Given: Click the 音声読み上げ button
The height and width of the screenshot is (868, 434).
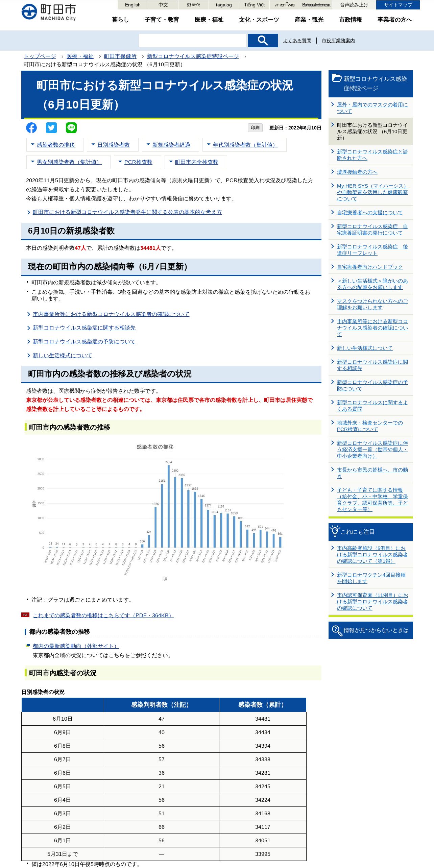Looking at the screenshot, I should tap(354, 5).
